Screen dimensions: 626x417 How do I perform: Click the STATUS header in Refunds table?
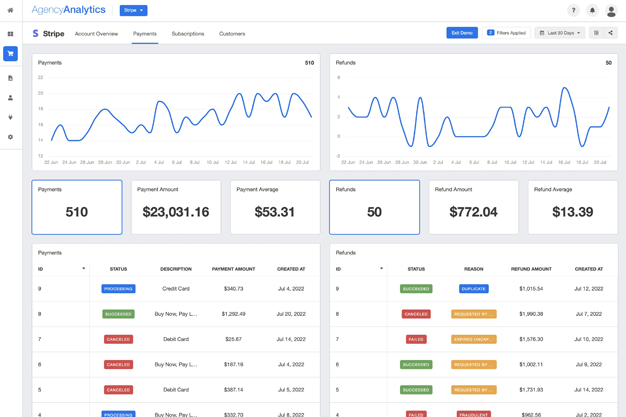pyautogui.click(x=416, y=269)
